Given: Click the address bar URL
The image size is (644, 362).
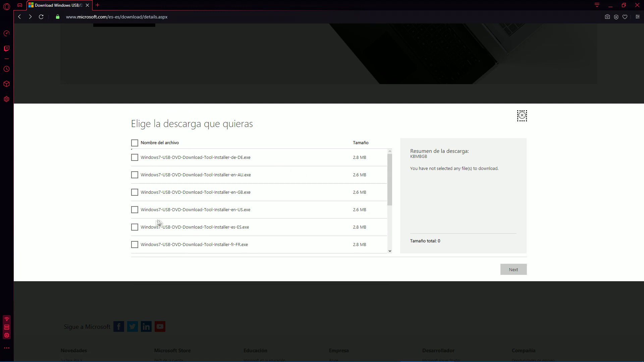Looking at the screenshot, I should pyautogui.click(x=117, y=17).
